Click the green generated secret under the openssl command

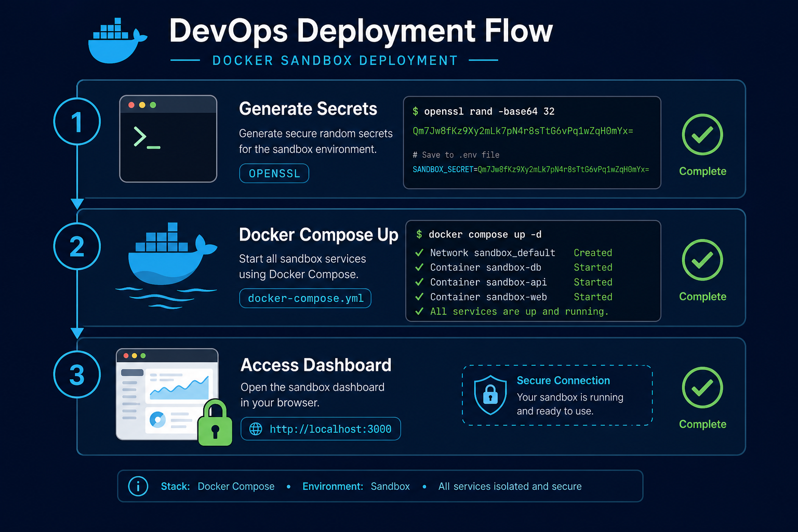[523, 131]
